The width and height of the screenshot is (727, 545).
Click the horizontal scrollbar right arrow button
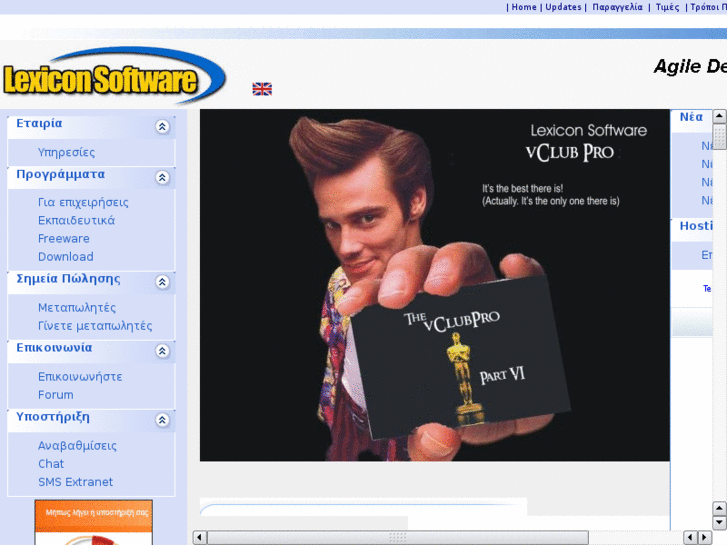[704, 538]
